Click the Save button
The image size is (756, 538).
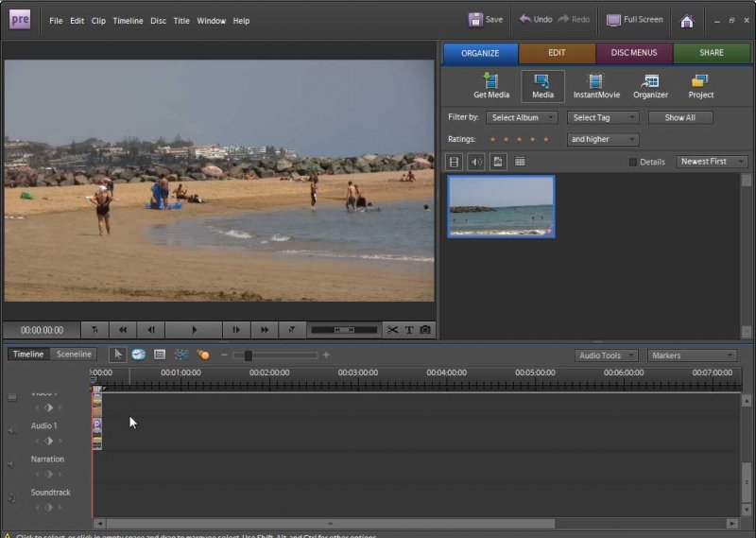[486, 20]
